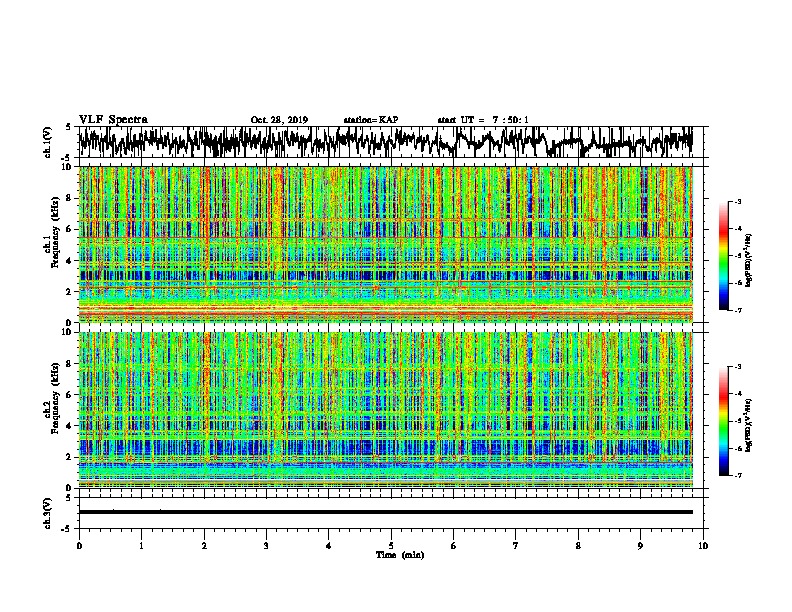Click time axis tick label "10"
The width and height of the screenshot is (792, 612).
tap(703, 546)
